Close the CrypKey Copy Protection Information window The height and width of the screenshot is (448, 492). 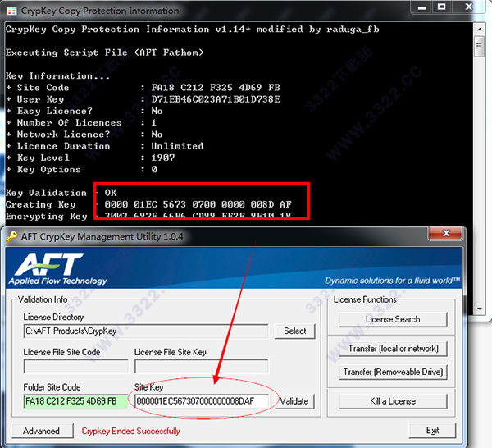[469, 7]
